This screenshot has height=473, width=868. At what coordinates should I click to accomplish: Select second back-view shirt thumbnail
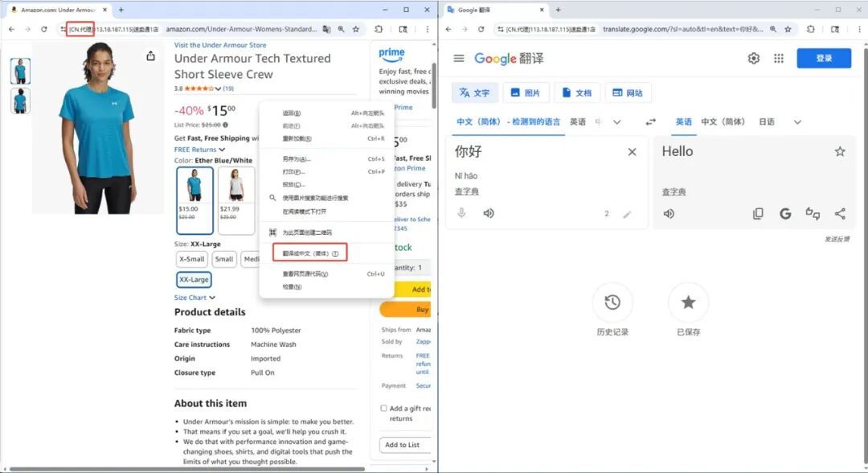pyautogui.click(x=20, y=101)
